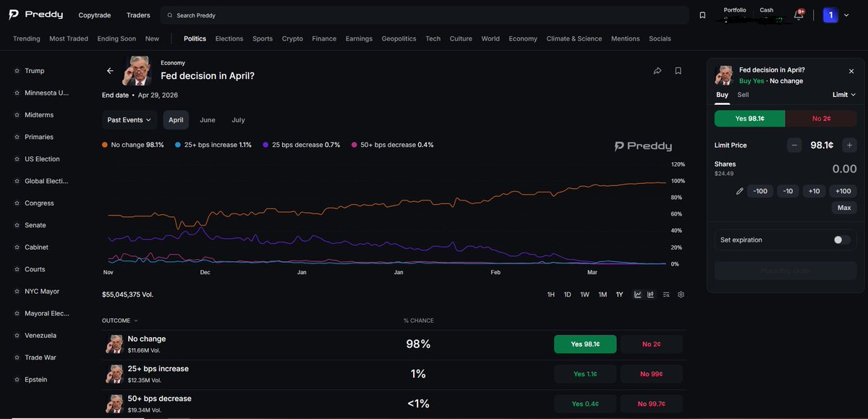868x419 pixels.
Task: Expand the account menu chevron
Action: (846, 15)
